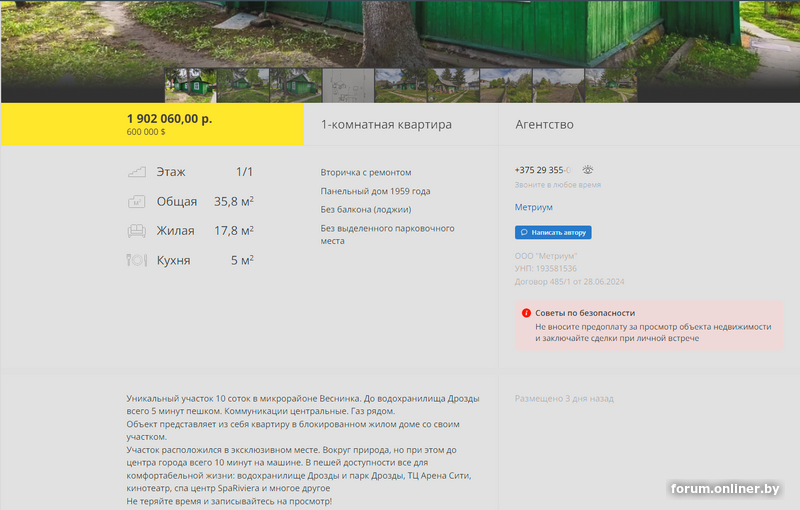The image size is (800, 510).
Task: Click the УНП: 193581536 text
Action: pyautogui.click(x=546, y=269)
